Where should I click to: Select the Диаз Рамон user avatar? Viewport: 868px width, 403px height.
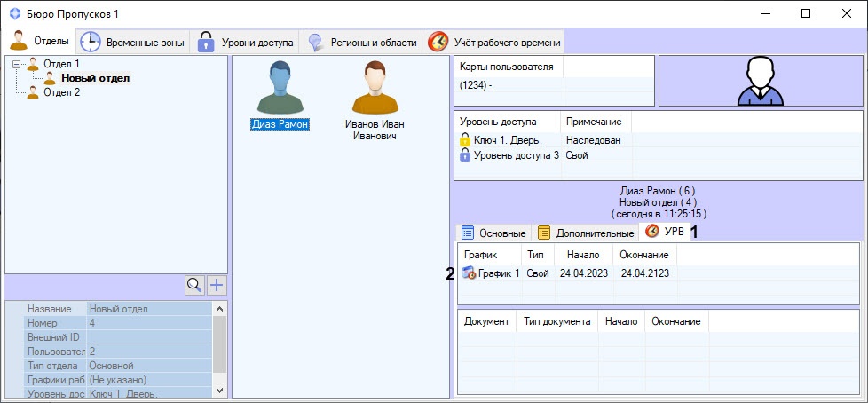(x=280, y=87)
